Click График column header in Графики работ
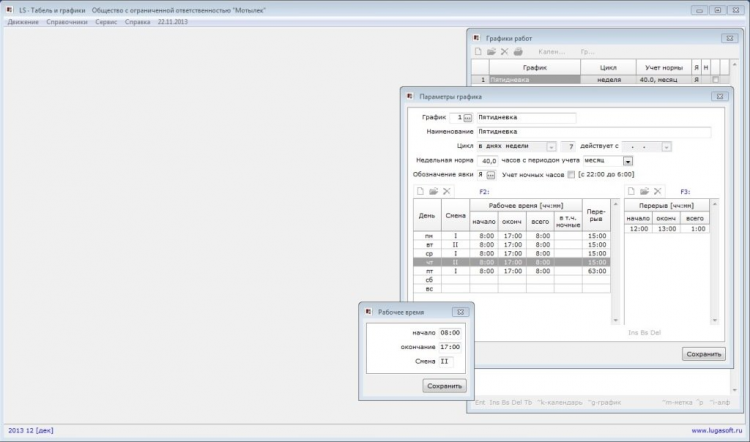 pos(535,68)
